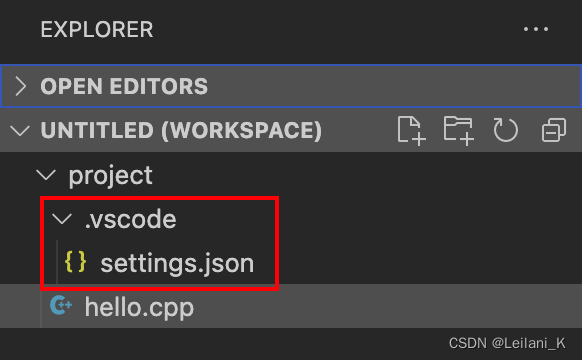Click the empty area right of .vscode

[x=427, y=219]
